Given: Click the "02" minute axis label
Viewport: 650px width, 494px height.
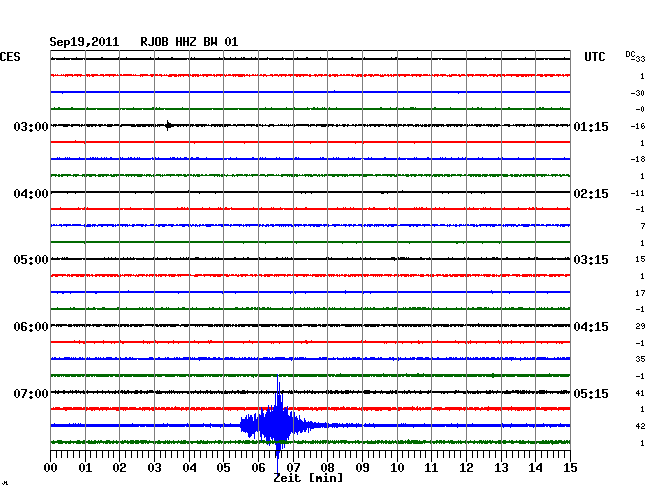Looking at the screenshot, I should [x=119, y=468].
